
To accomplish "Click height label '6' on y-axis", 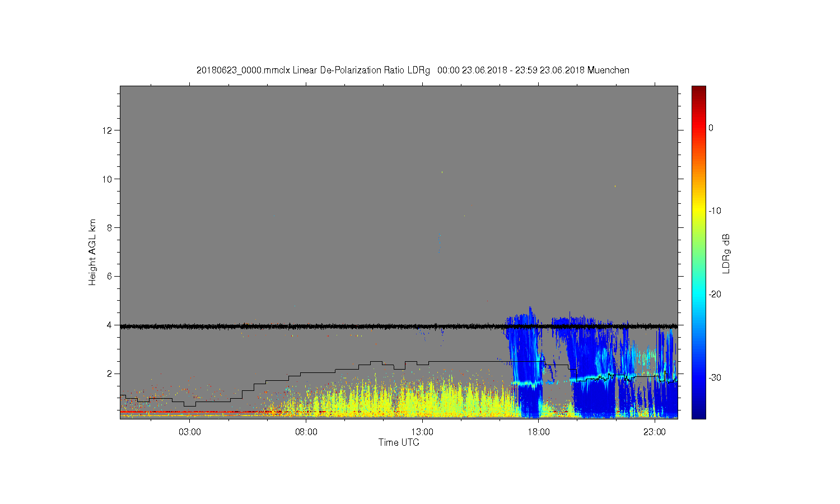I will click(110, 277).
